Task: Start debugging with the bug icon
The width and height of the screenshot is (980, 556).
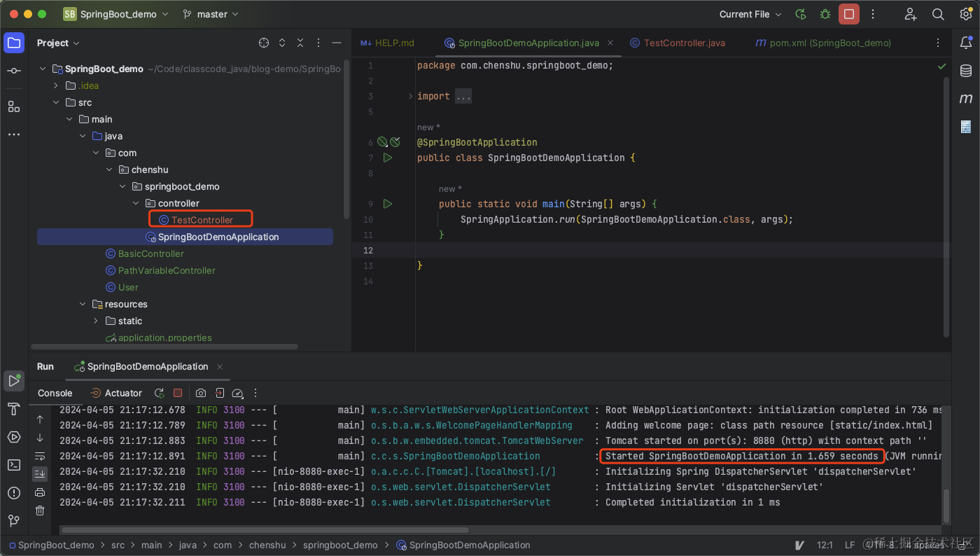Action: (825, 14)
